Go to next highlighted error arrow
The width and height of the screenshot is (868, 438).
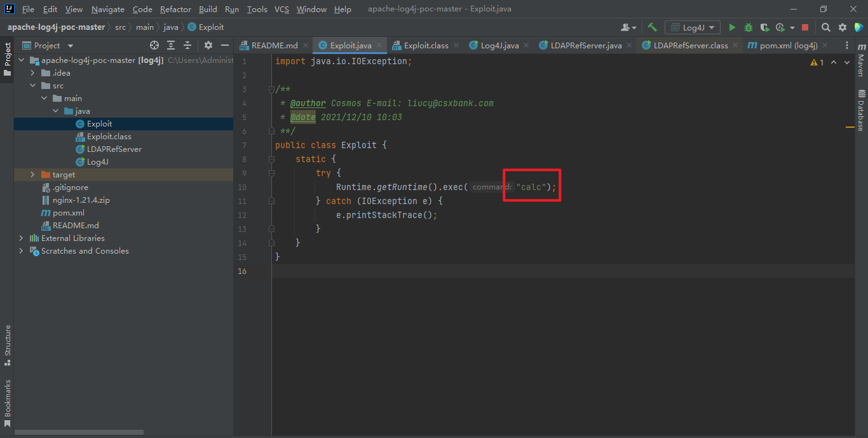pos(848,62)
